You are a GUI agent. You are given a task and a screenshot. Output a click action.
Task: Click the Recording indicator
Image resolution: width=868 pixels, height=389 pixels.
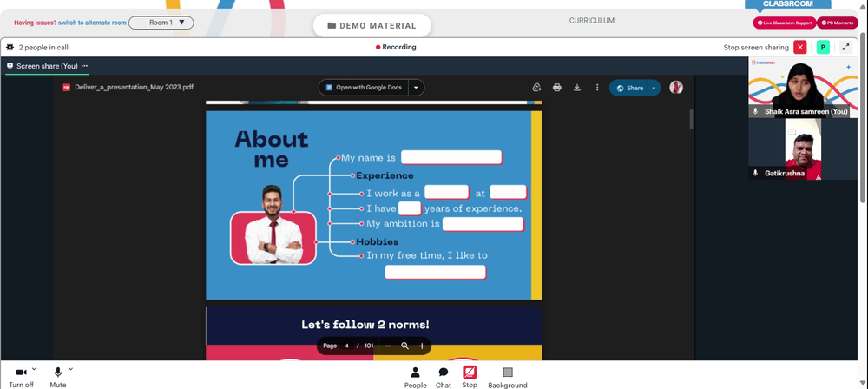396,47
